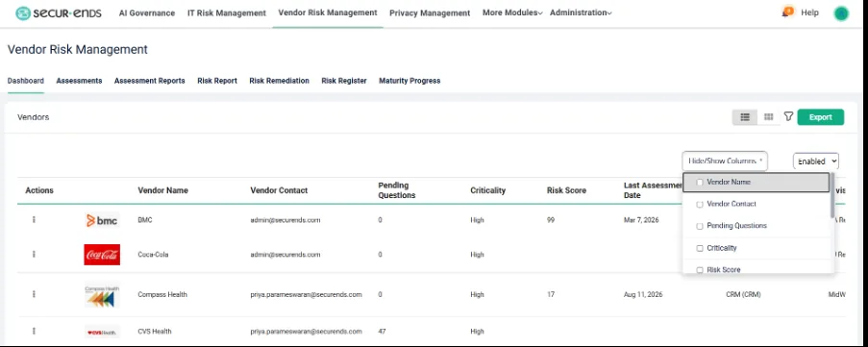
Task: Sort by Pending Questions column header
Action: pos(397,190)
